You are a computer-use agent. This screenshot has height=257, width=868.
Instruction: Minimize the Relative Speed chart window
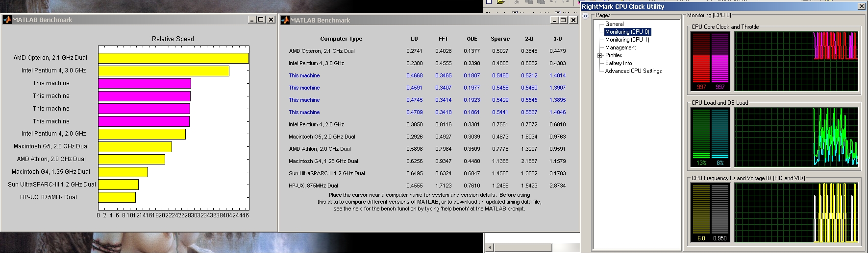click(x=252, y=20)
